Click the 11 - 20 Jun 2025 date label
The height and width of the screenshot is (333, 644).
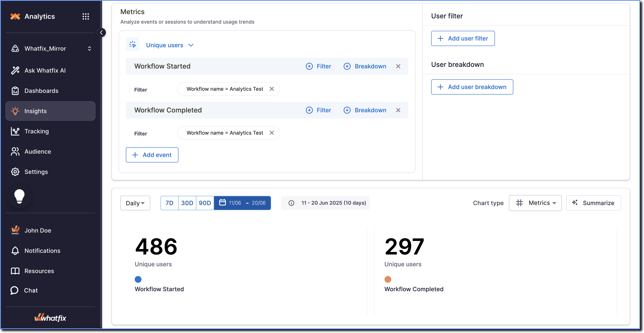(333, 203)
